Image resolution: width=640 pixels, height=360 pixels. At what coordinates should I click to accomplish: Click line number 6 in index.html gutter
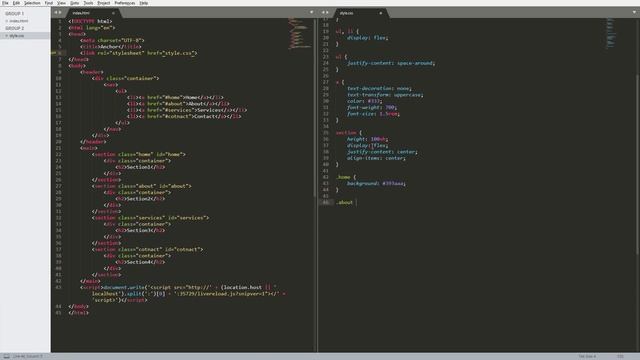click(60, 53)
